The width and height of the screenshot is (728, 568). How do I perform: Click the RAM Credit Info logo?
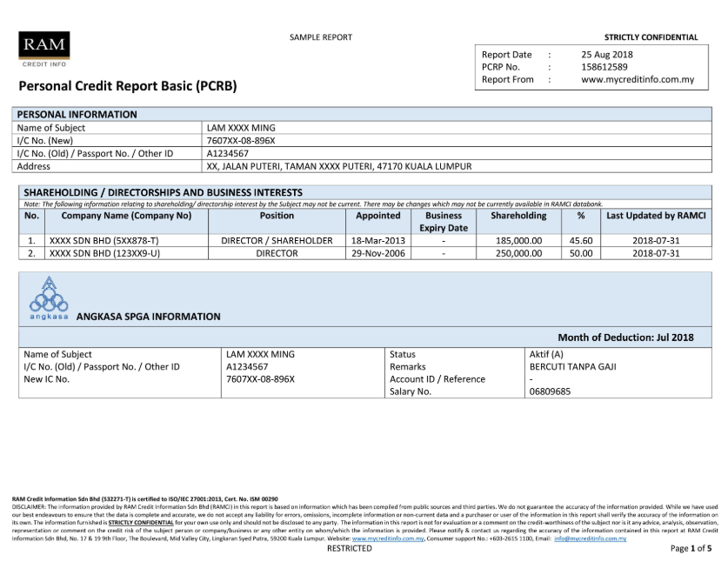43,49
